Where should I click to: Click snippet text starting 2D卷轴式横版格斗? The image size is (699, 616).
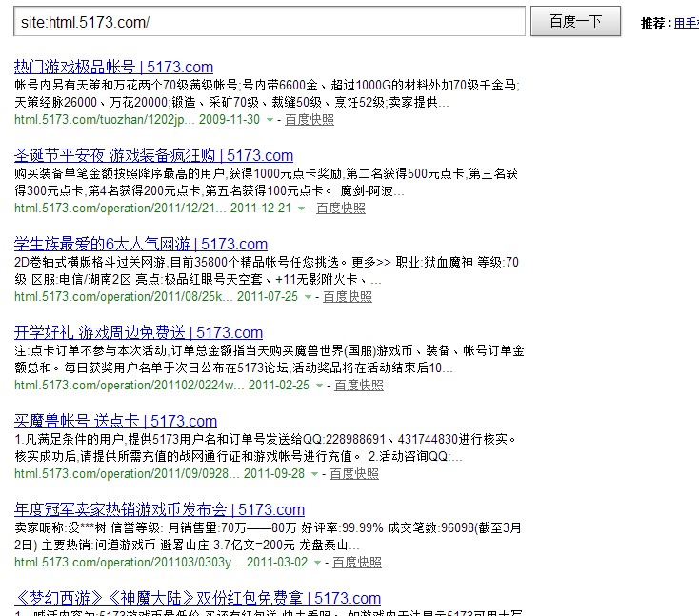(267, 270)
